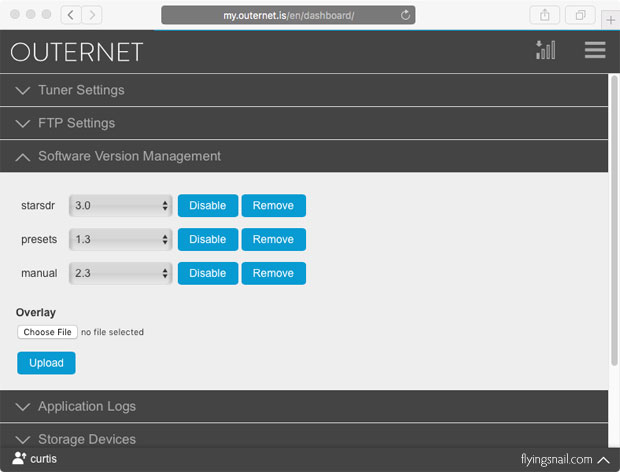Go forward with the browser forward arrow

[x=92, y=15]
